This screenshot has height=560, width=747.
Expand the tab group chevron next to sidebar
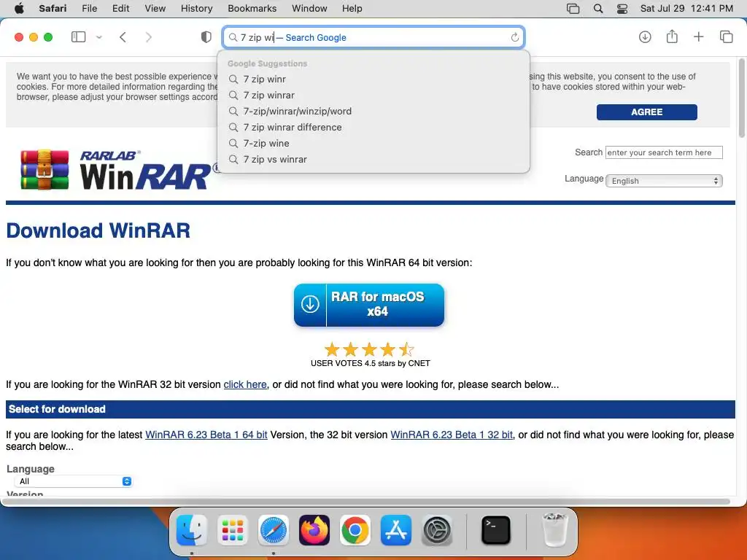coord(99,37)
